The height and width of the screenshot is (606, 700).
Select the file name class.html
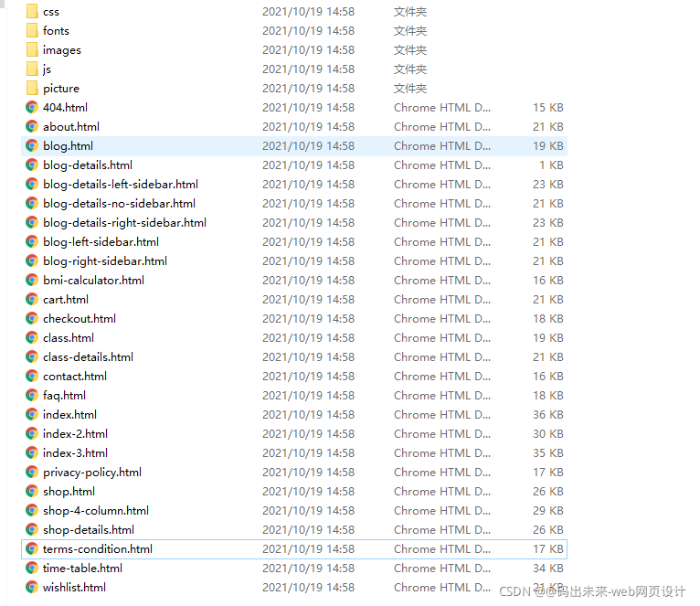[69, 338]
